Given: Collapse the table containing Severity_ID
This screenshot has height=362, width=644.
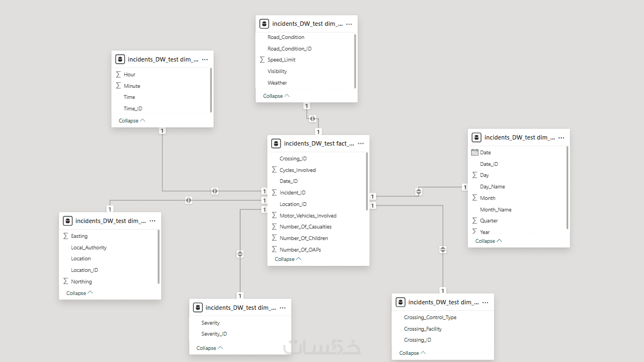Looking at the screenshot, I should pyautogui.click(x=210, y=348).
